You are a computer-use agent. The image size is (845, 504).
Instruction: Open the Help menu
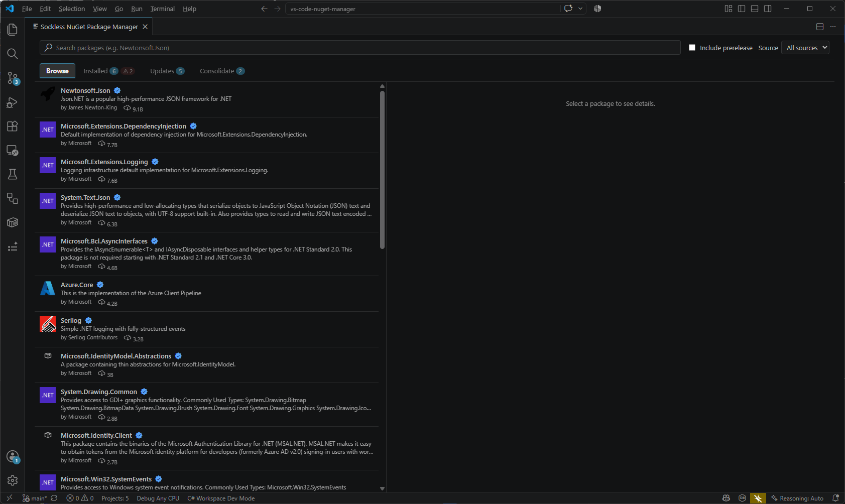pyautogui.click(x=189, y=9)
